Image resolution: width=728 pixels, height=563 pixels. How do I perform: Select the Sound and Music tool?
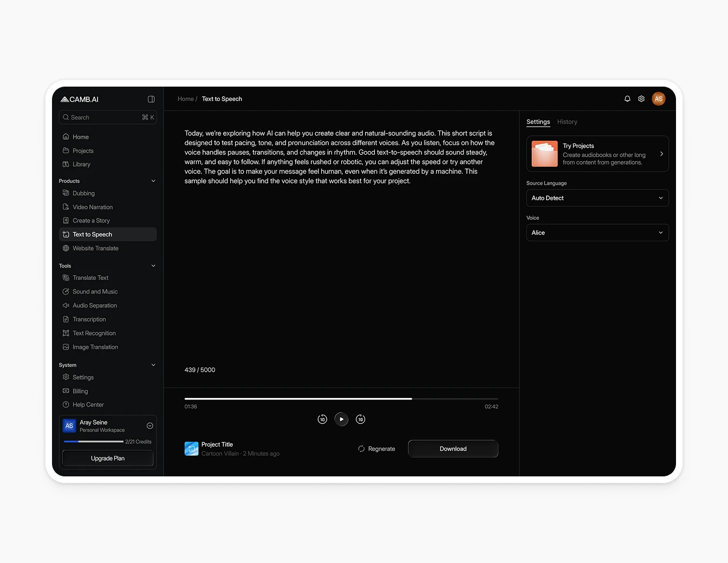95,291
